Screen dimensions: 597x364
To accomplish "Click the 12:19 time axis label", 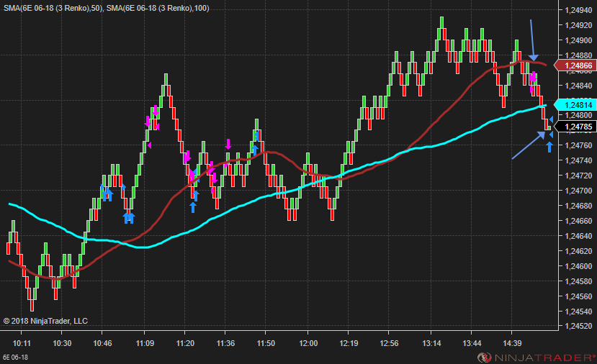I will 349,343.
